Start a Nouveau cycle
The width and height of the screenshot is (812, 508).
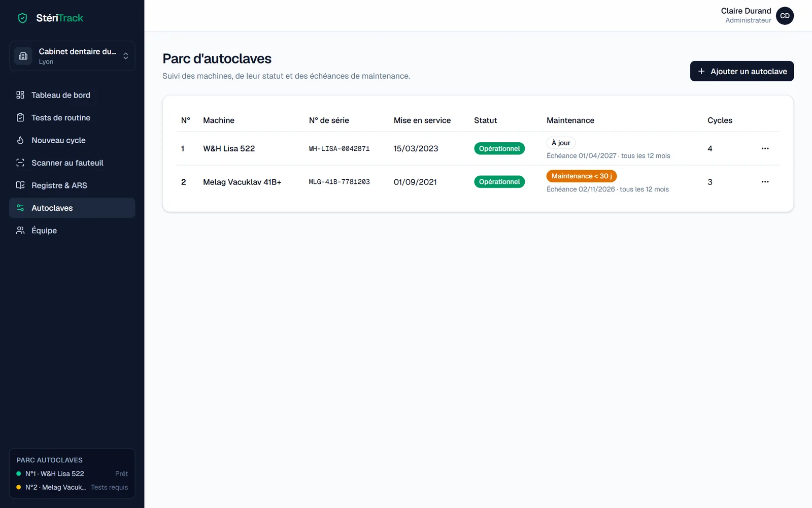point(72,140)
